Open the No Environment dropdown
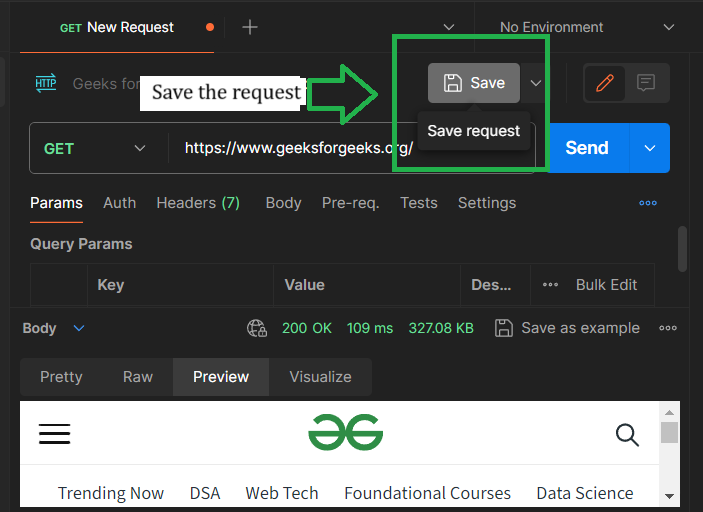 pyautogui.click(x=587, y=27)
